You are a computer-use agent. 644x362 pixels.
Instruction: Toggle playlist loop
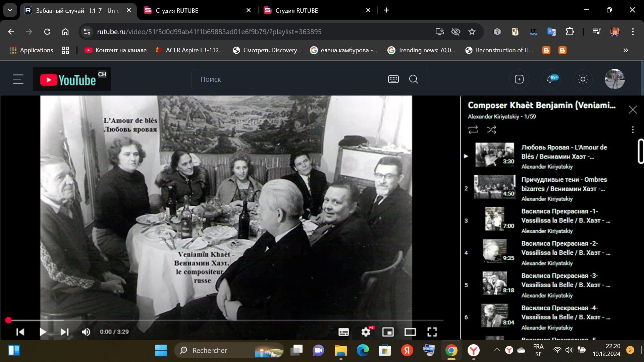pyautogui.click(x=473, y=130)
